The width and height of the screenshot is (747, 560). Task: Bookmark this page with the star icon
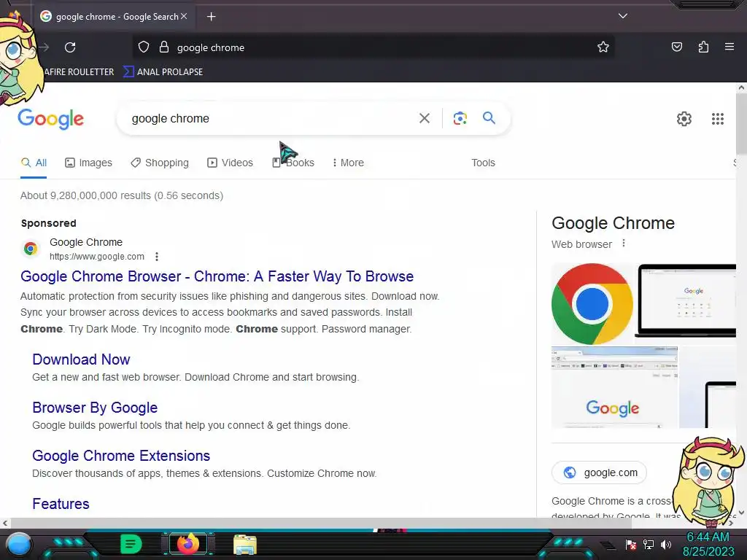tap(603, 47)
